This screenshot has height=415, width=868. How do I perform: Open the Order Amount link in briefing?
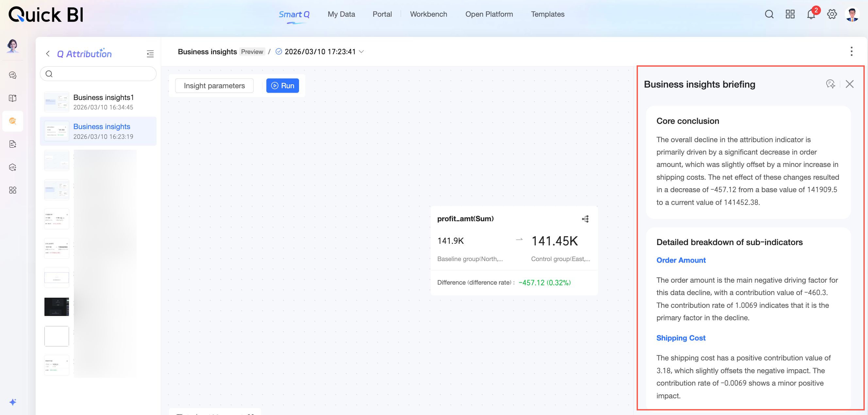(681, 260)
